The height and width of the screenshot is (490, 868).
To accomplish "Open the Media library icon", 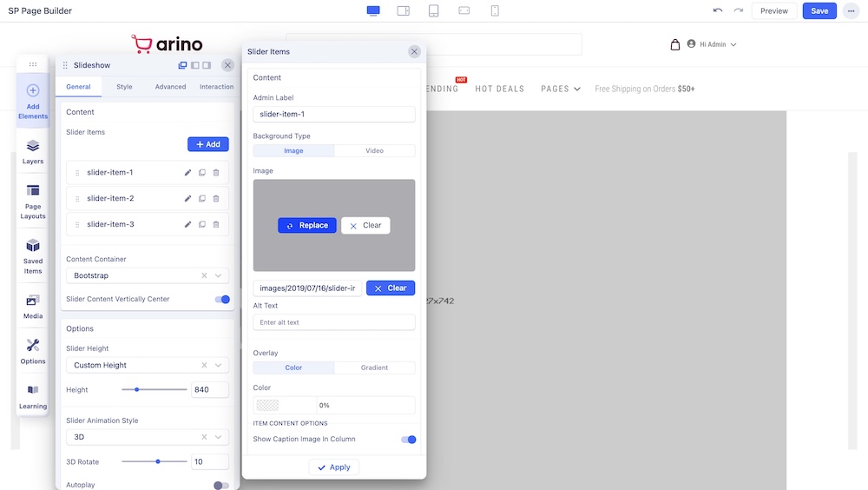I will click(33, 306).
